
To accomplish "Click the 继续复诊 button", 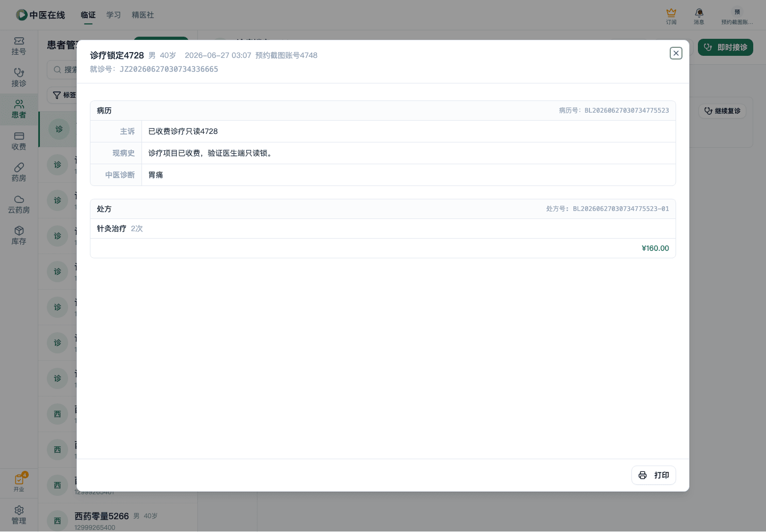I will point(722,111).
